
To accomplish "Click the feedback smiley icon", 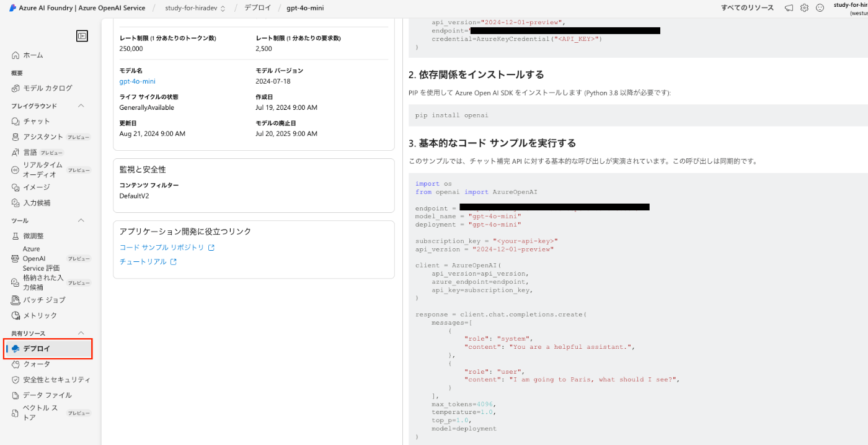I will [820, 8].
